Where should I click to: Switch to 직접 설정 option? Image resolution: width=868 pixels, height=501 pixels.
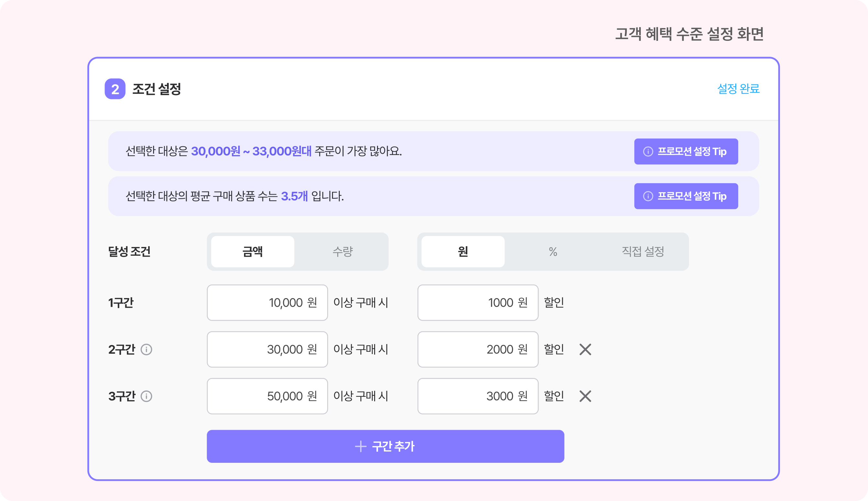[x=643, y=251]
